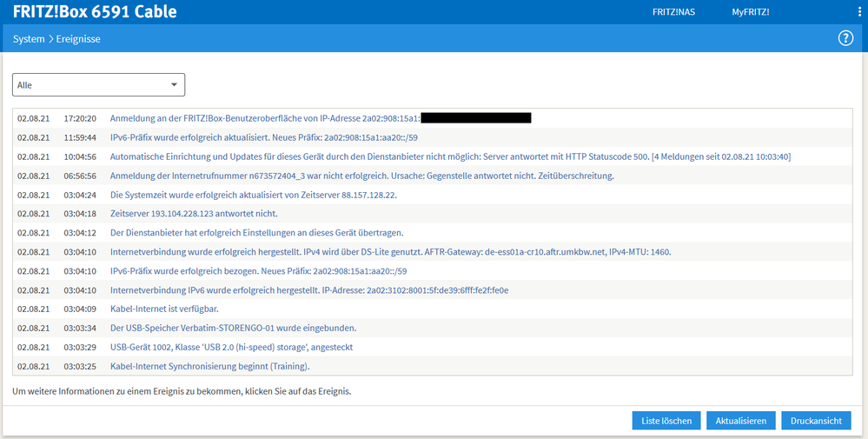Viewport: 868px width, 439px height.
Task: Click the timestamp 03:03:25
Action: [80, 367]
